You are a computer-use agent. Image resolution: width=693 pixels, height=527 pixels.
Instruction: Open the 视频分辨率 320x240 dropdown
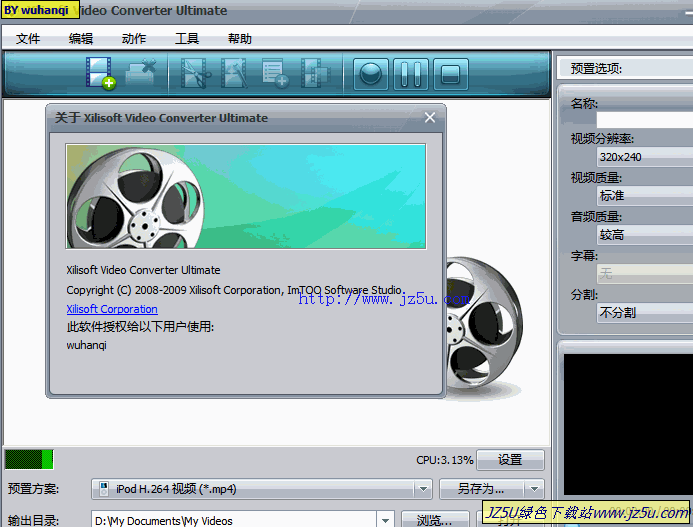[x=645, y=157]
